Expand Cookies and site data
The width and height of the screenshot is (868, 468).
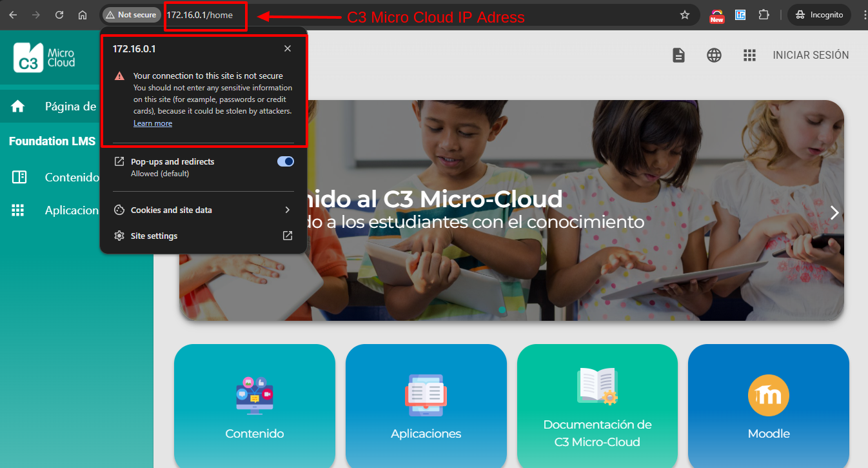pyautogui.click(x=203, y=210)
